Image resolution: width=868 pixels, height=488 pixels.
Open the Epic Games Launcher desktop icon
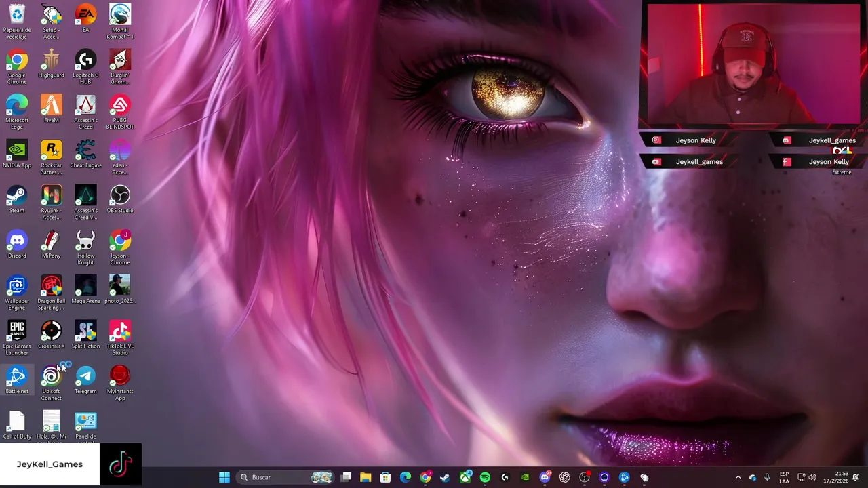tap(17, 338)
